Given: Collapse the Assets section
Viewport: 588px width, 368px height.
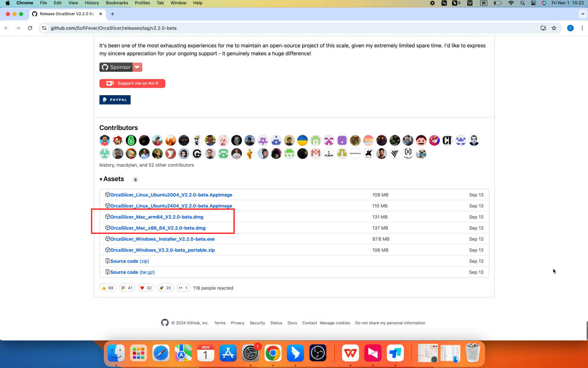Looking at the screenshot, I should coord(112,179).
